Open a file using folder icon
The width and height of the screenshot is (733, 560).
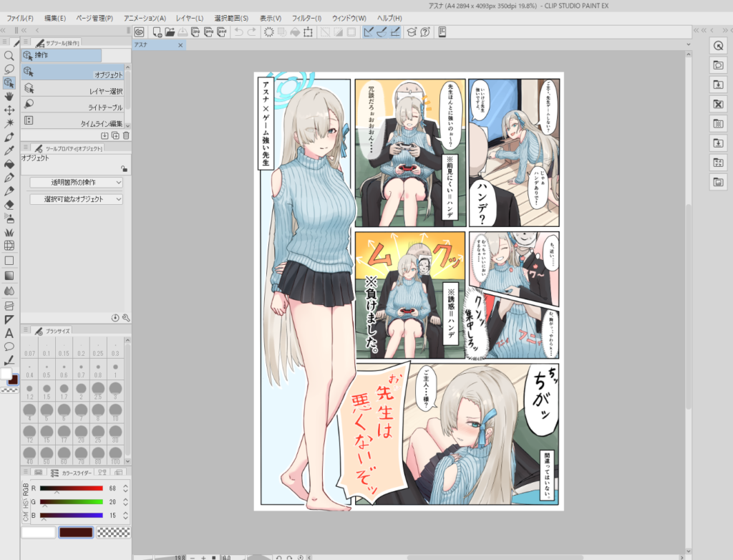point(170,32)
